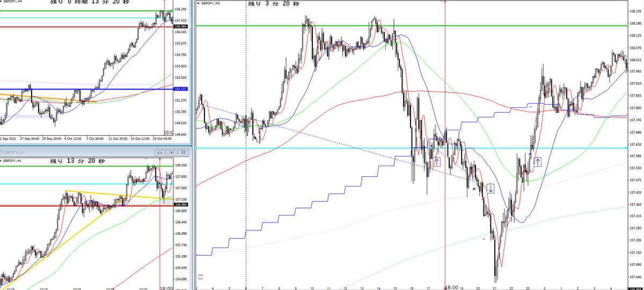The image size is (644, 290).
Task: Click the GBPJPY.,H1 window title icon
Action: click(2, 152)
